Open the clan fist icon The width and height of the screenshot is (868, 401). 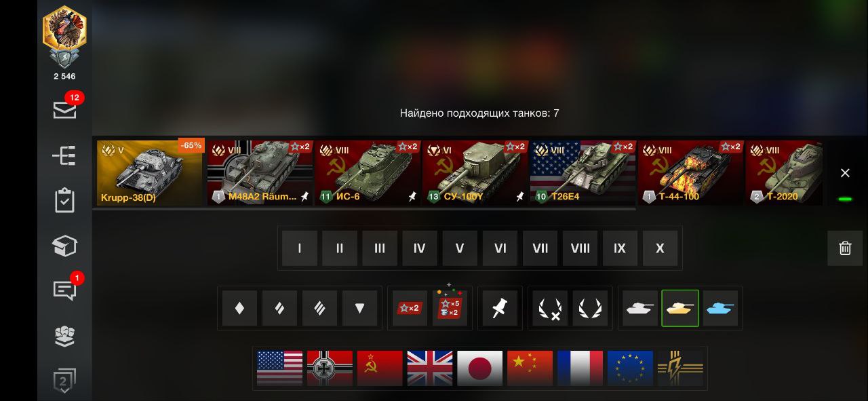[x=64, y=336]
